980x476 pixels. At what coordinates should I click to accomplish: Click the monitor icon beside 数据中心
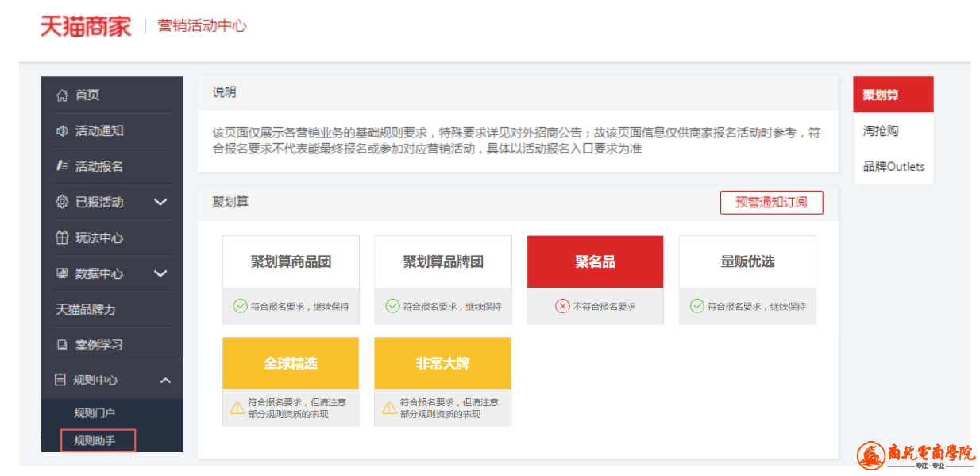62,273
